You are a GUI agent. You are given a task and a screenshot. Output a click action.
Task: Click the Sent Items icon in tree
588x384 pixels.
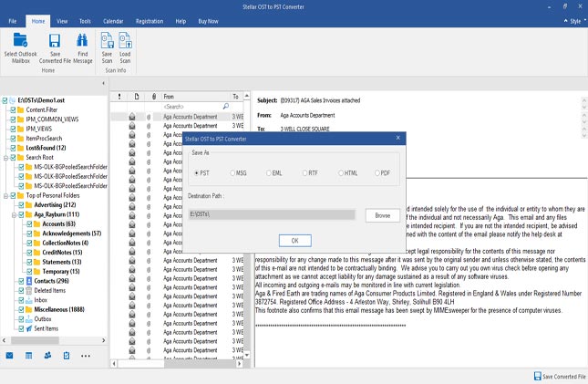click(29, 328)
